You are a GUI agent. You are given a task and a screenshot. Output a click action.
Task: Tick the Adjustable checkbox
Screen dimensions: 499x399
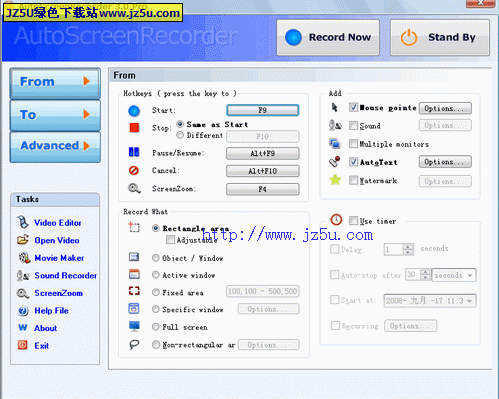coord(170,240)
